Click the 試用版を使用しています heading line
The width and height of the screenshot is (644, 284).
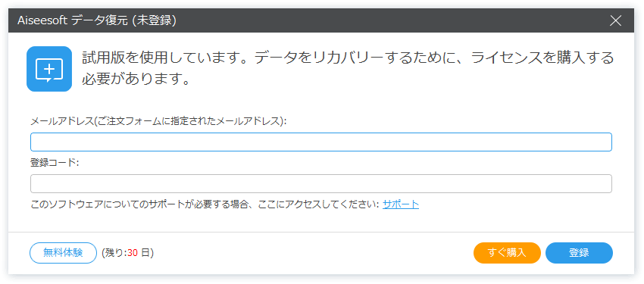click(349, 58)
